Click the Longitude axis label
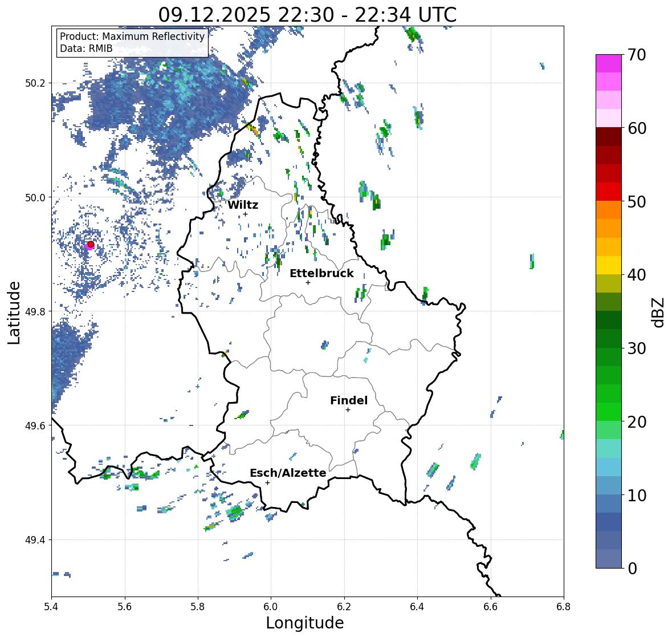This screenshot has height=637, width=672. pyautogui.click(x=305, y=623)
